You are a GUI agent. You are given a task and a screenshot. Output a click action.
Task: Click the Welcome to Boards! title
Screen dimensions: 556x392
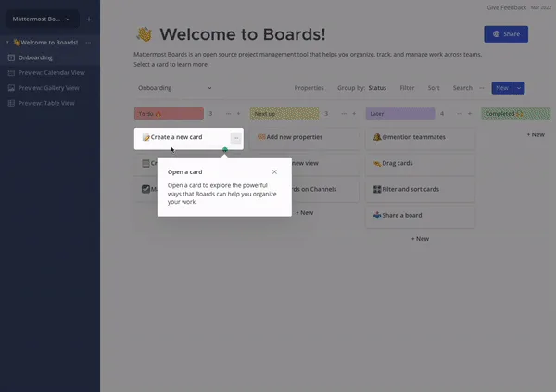pos(243,34)
